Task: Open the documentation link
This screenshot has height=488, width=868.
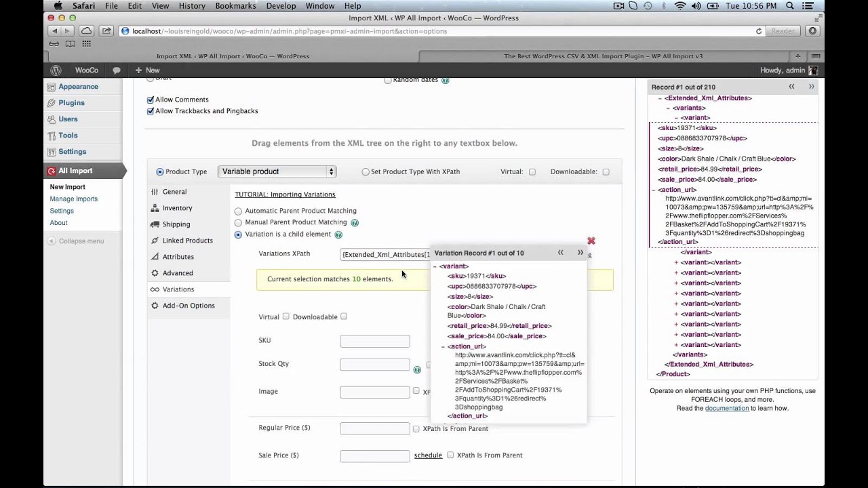Action: (x=727, y=408)
